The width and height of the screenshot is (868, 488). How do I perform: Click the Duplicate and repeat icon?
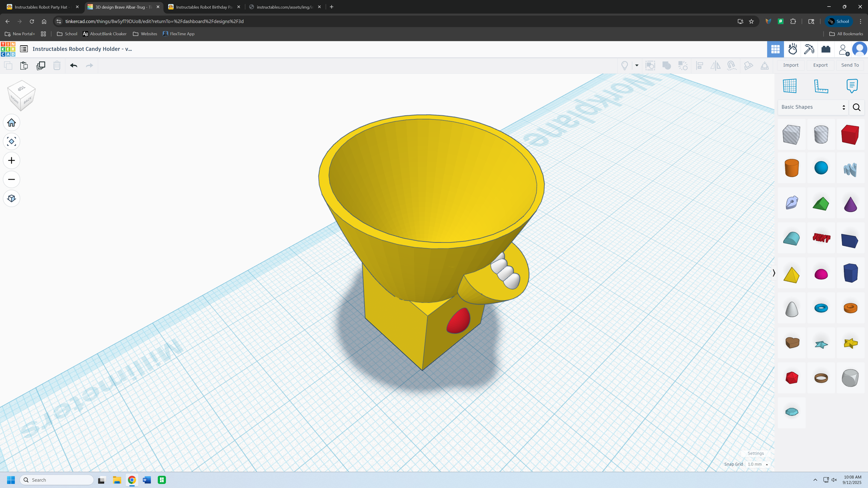pos(41,65)
